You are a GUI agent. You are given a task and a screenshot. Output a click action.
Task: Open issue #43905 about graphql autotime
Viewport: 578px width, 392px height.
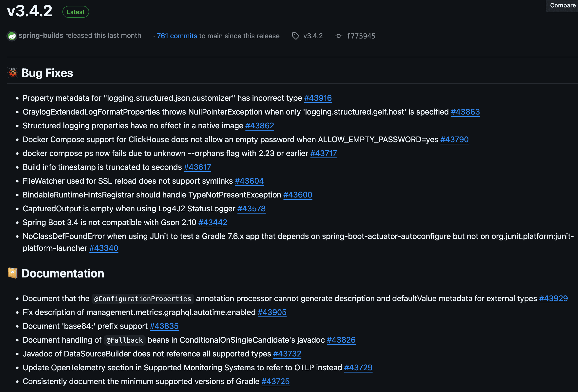272,312
